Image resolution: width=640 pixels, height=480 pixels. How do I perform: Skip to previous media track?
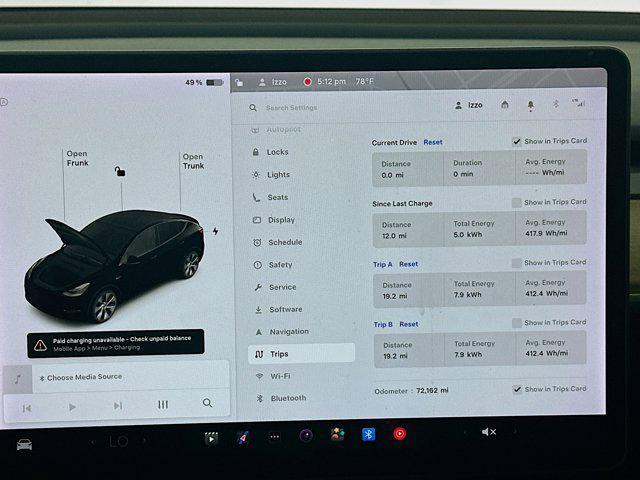coord(27,408)
